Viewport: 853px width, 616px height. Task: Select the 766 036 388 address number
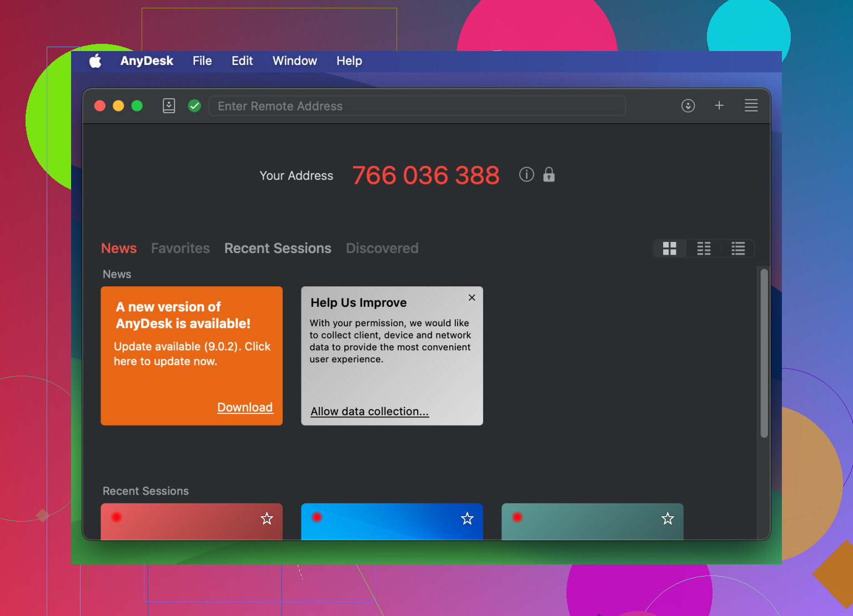click(426, 175)
